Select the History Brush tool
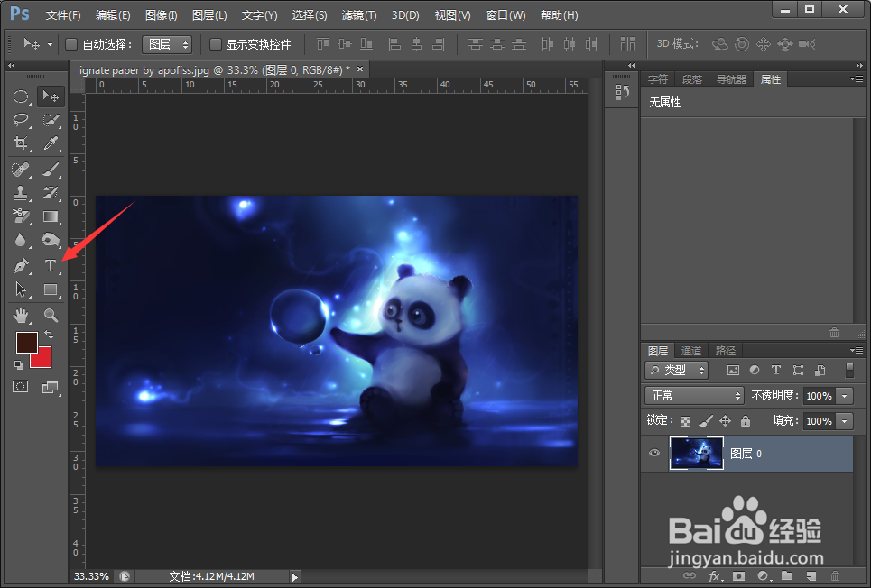Screen dimensions: 871x588 coord(51,193)
